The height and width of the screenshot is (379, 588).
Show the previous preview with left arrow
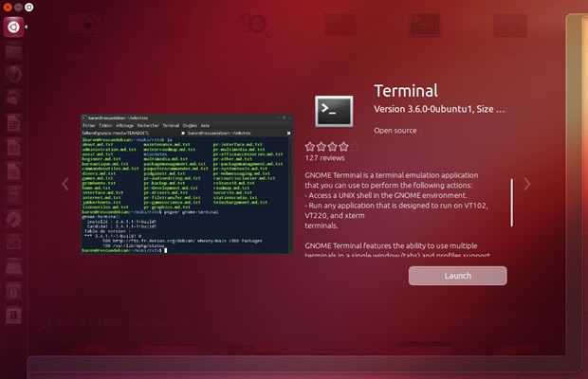tap(65, 184)
